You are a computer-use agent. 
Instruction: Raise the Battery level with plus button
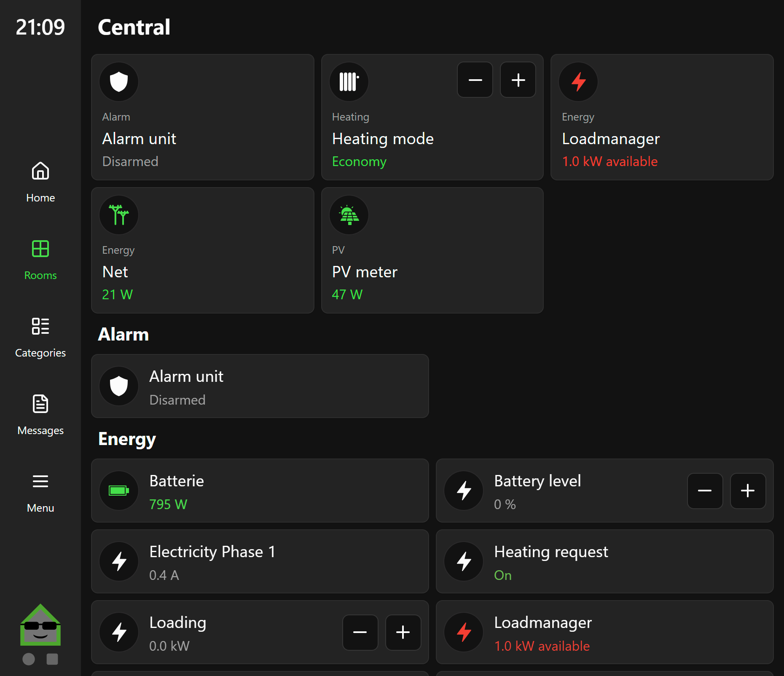click(x=748, y=491)
